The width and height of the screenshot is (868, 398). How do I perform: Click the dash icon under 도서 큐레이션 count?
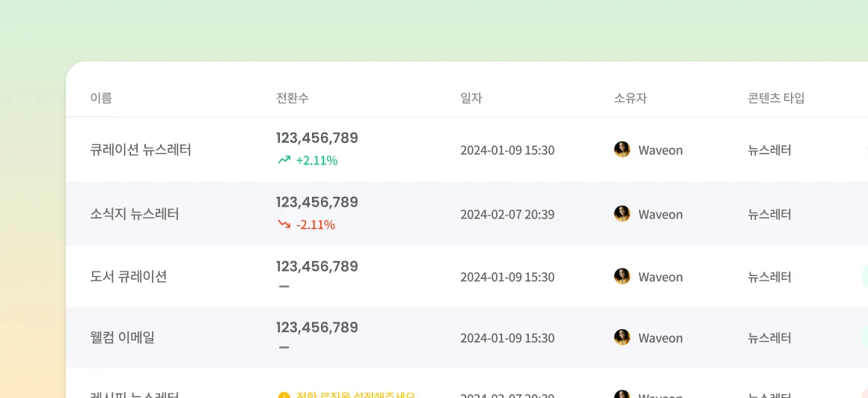point(284,287)
